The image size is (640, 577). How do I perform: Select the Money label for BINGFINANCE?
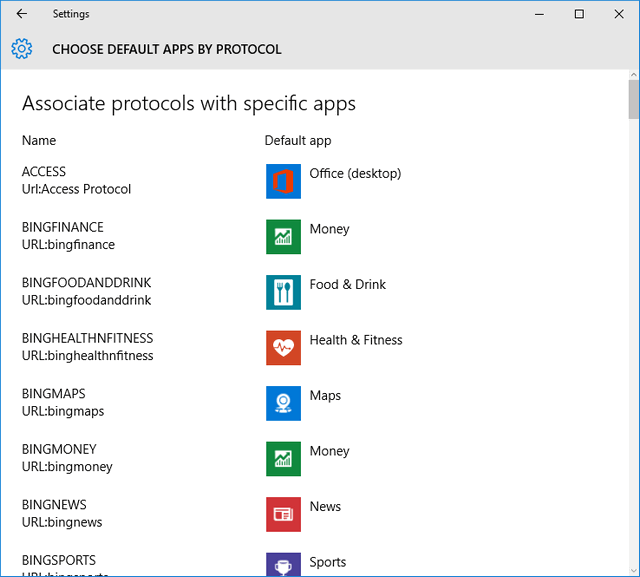pyautogui.click(x=329, y=229)
